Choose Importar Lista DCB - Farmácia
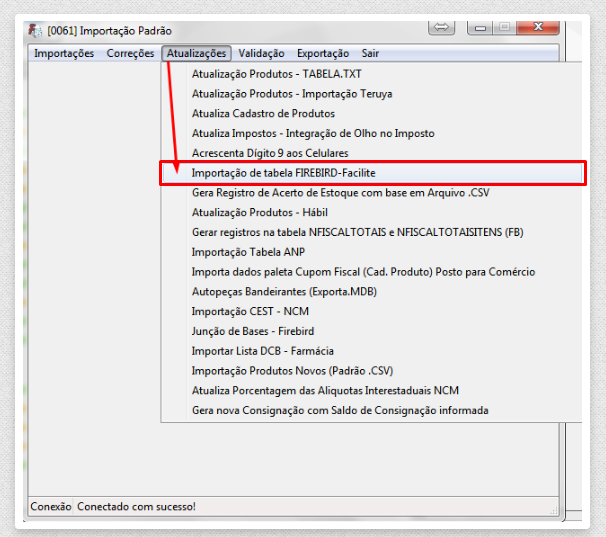The width and height of the screenshot is (606, 537). [371, 351]
